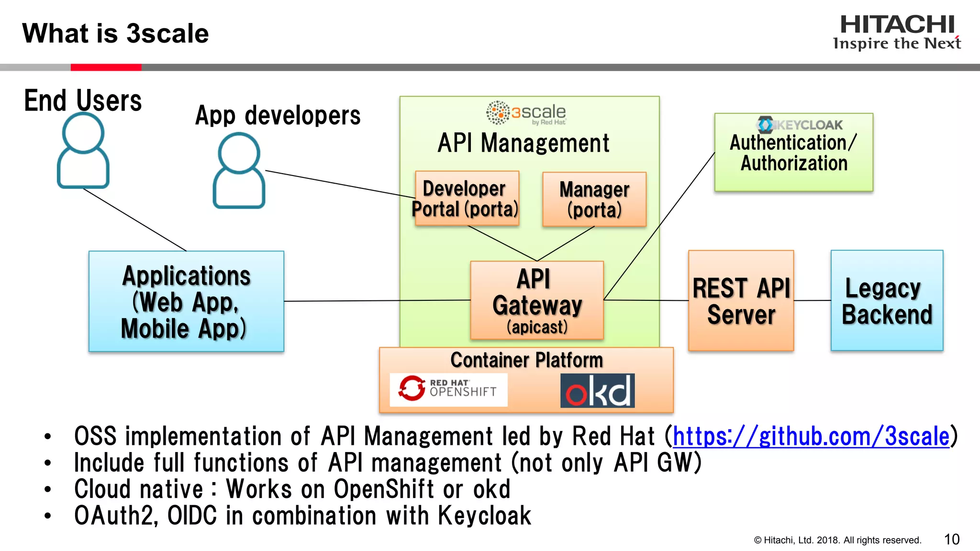Click the "What is 3scale" title
This screenshot has width=980, height=551.
click(115, 33)
